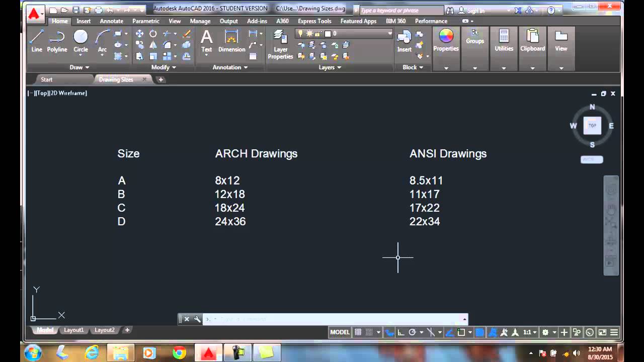Open Chrome from Windows taskbar
The image size is (644, 362).
(x=179, y=353)
